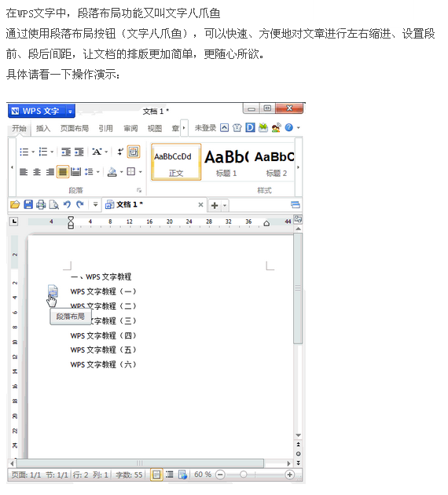This screenshot has width=448, height=495.
Task: Switch to the 审阅 tab
Action: [x=130, y=128]
